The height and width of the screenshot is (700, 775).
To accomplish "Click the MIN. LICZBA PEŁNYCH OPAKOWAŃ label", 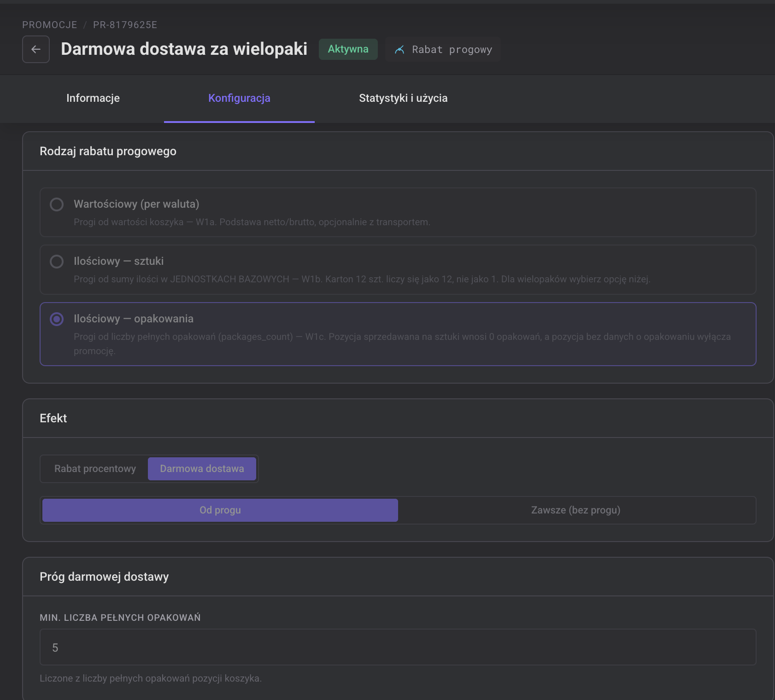I will [120, 618].
